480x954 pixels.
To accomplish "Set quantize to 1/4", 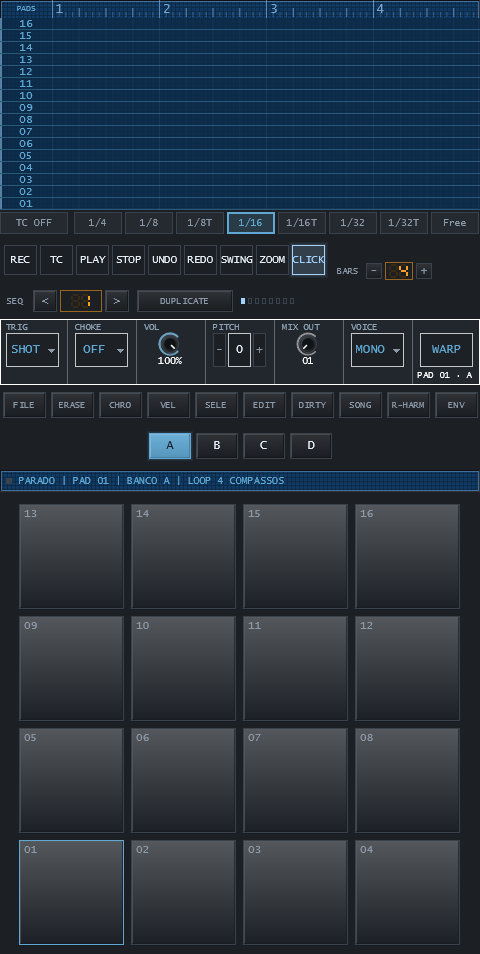I will (x=97, y=223).
